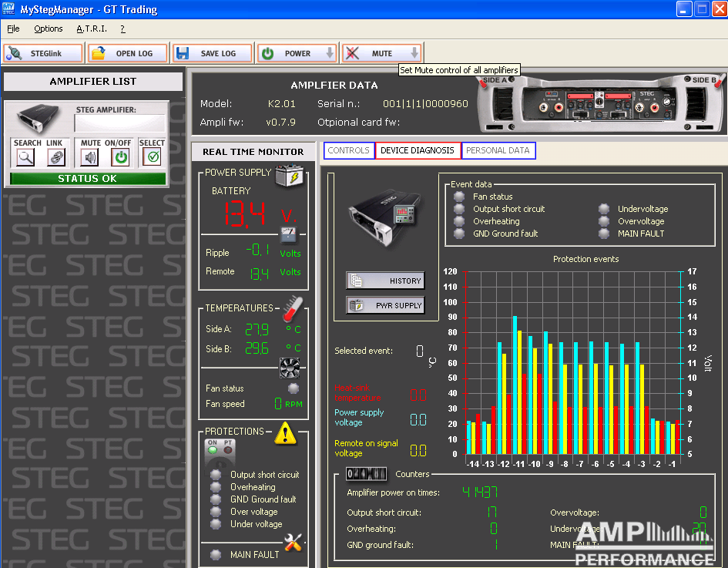Click the battery icon in Power Supply

point(288,176)
